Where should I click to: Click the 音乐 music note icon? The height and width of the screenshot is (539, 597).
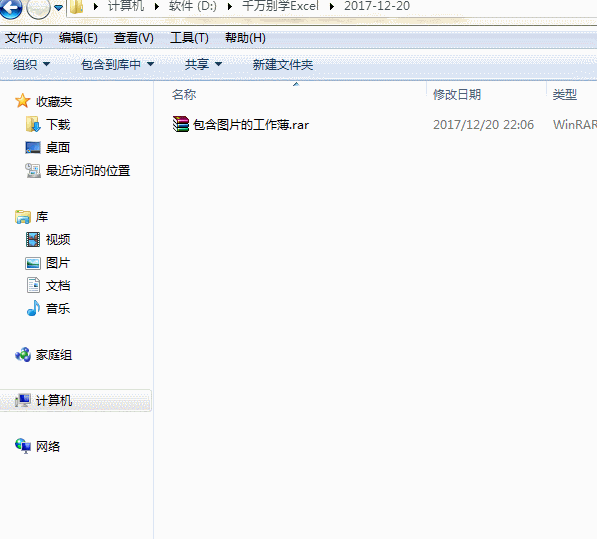click(x=33, y=308)
